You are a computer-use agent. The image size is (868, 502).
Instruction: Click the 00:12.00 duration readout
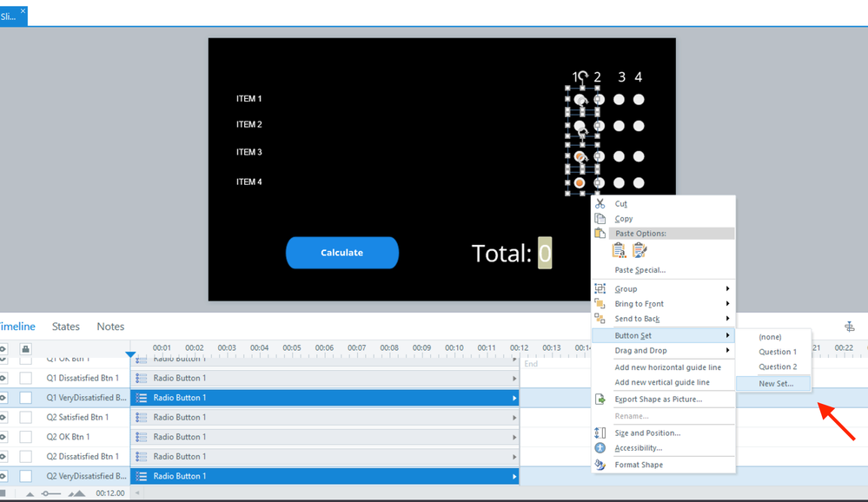click(110, 493)
